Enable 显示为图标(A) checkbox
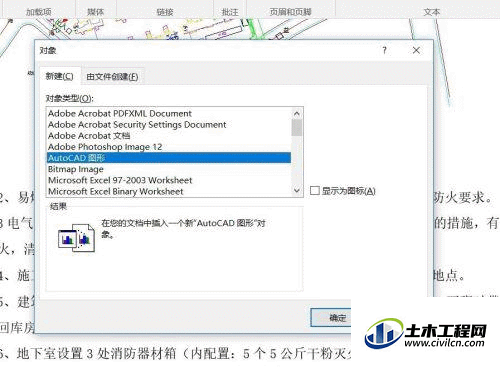500x371 pixels. tap(314, 191)
